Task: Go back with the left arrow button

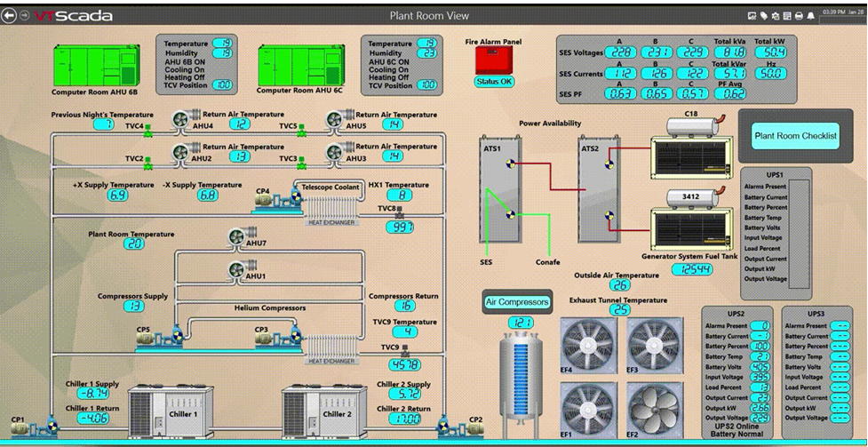Action: [9, 15]
